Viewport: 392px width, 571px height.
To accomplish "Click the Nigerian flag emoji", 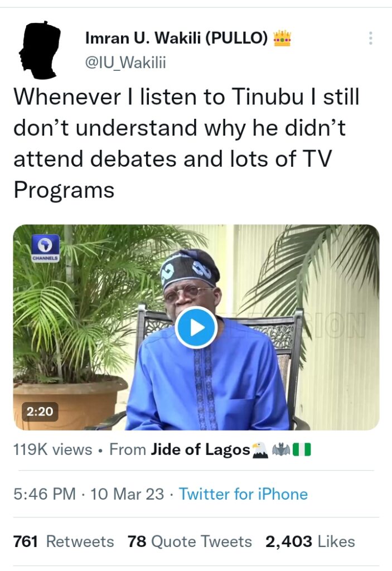I will 302,450.
